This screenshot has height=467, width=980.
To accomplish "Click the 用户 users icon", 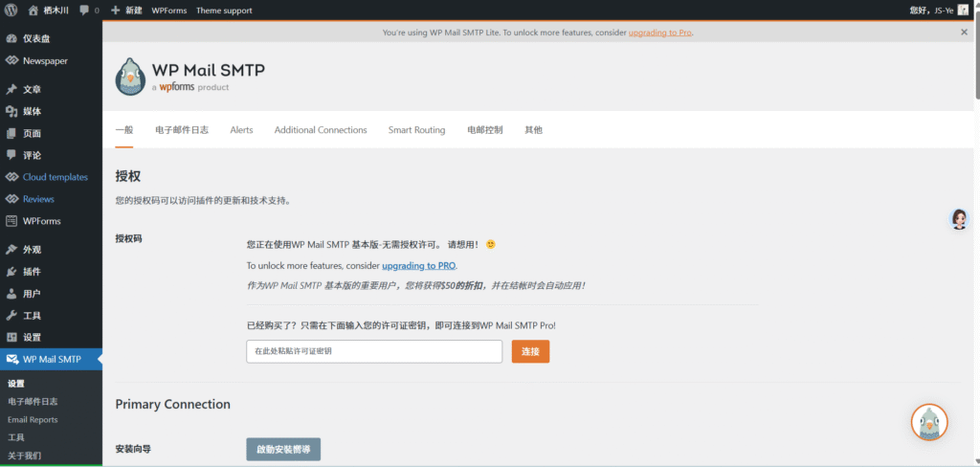I will (11, 294).
